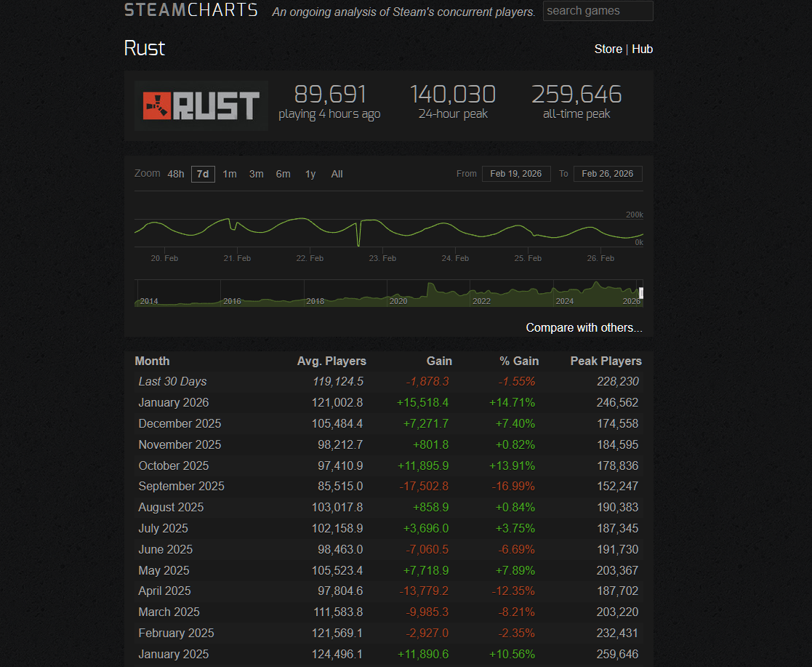Screen dimensions: 812x667
Task: Click the SteamCharts logo
Action: (x=190, y=10)
